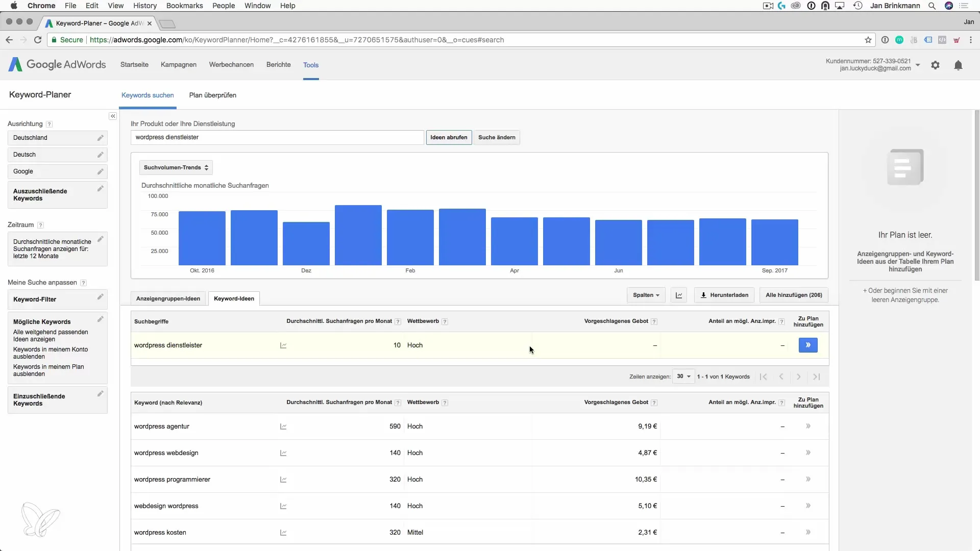Image resolution: width=980 pixels, height=551 pixels.
Task: Show trend chart for wordpress agentur
Action: (283, 427)
